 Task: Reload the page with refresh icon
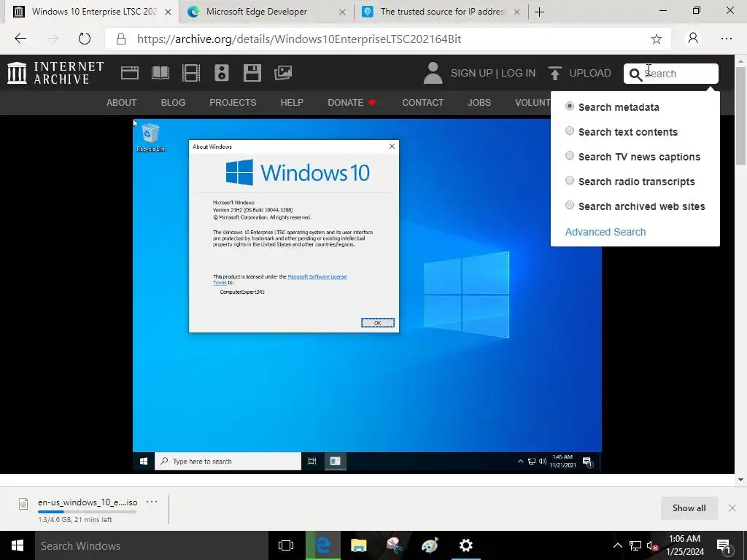pos(85,39)
